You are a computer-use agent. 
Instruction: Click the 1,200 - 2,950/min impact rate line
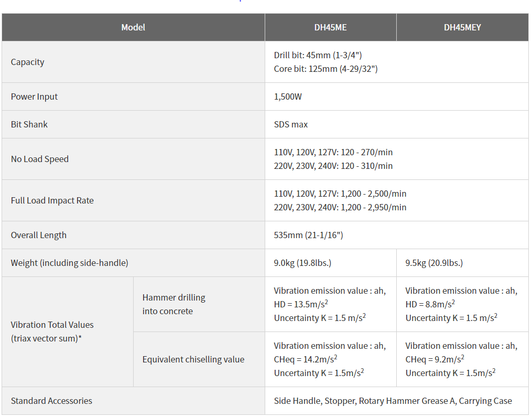point(340,207)
